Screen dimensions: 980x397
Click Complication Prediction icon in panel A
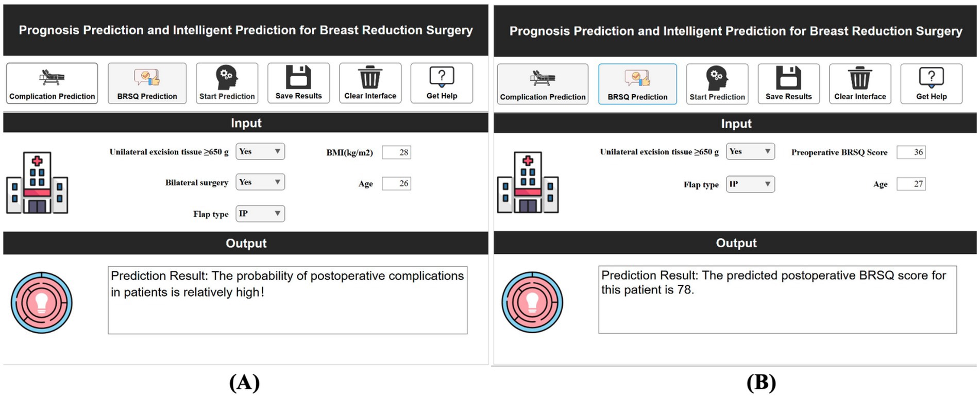[52, 78]
